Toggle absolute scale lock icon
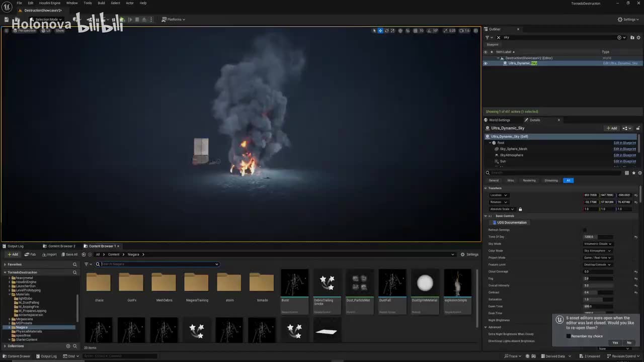 520,209
